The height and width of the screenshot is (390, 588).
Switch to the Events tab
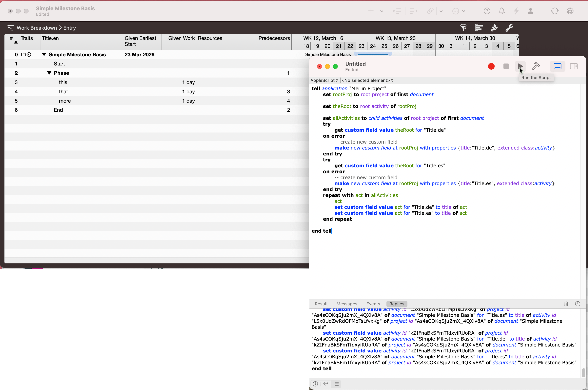(373, 304)
